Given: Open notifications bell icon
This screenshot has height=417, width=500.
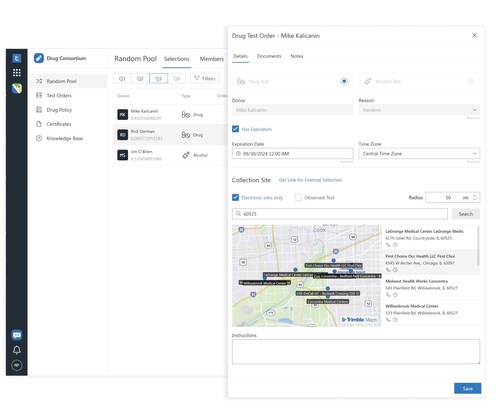Looking at the screenshot, I should (17, 350).
